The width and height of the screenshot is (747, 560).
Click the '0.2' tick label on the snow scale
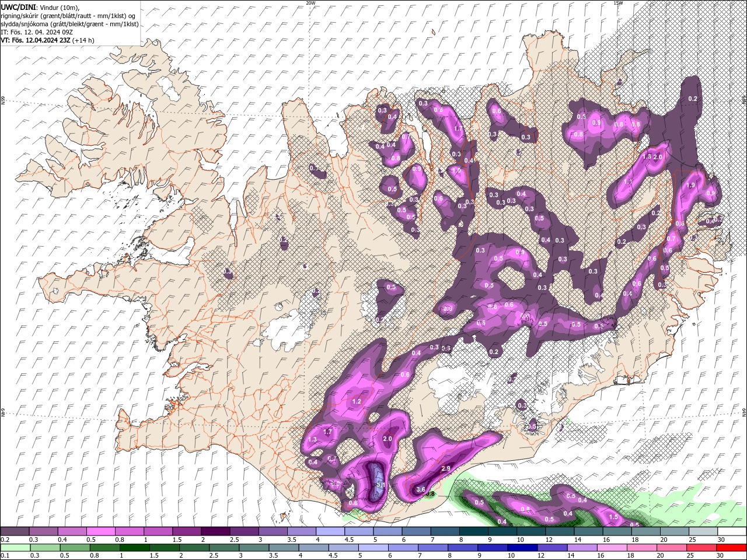click(x=5, y=540)
